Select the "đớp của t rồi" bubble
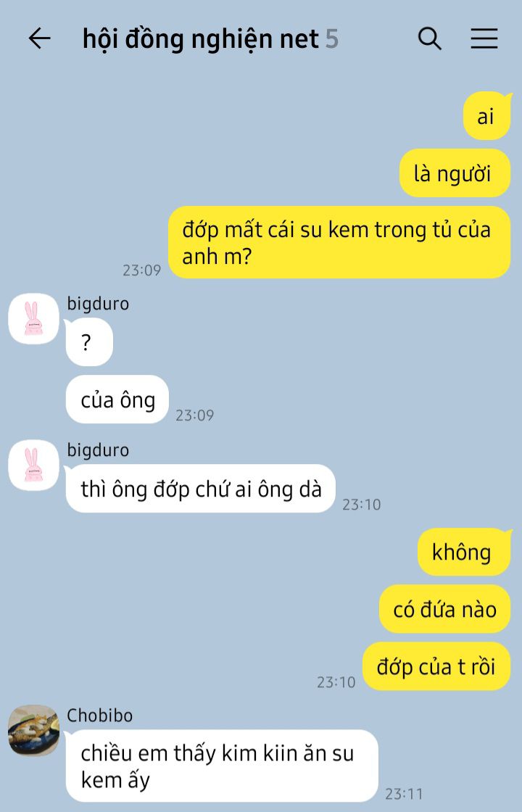522x812 pixels. (436, 666)
